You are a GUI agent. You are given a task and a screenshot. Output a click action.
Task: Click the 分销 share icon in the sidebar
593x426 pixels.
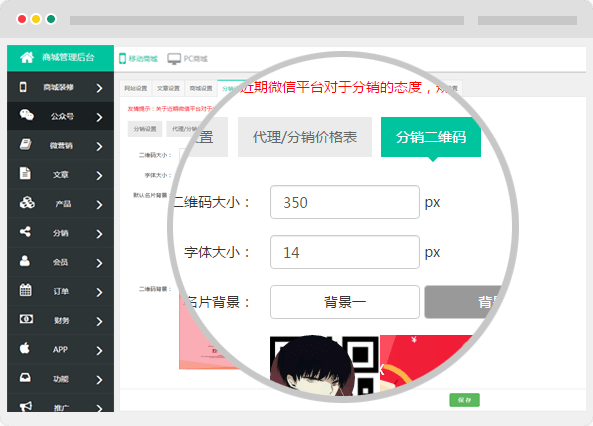[25, 232]
